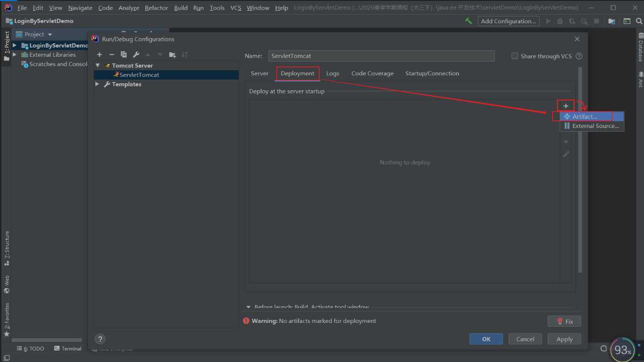Click the Run play icon in toolbar
644x362 pixels.
(548, 21)
